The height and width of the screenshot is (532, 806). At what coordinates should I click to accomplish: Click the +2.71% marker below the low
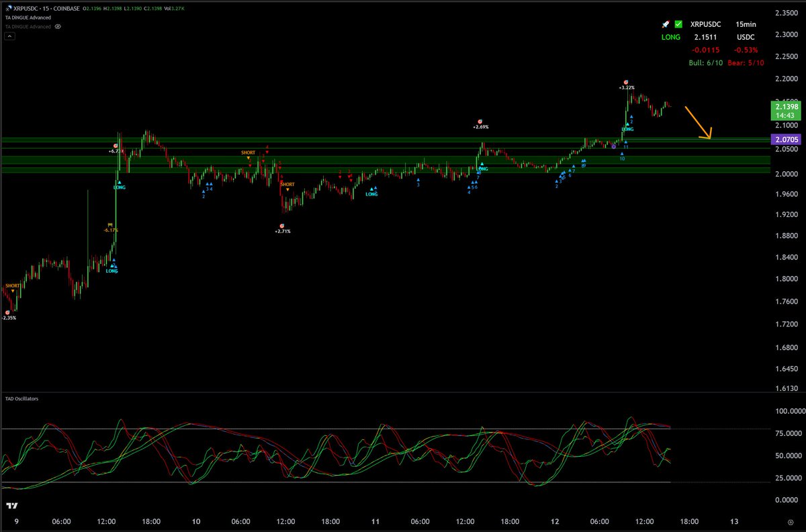point(283,231)
